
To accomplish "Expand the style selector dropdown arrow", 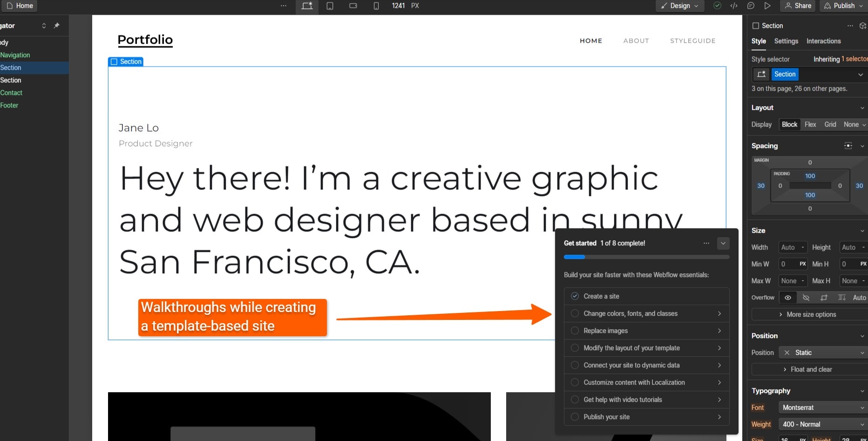I will 861,75.
